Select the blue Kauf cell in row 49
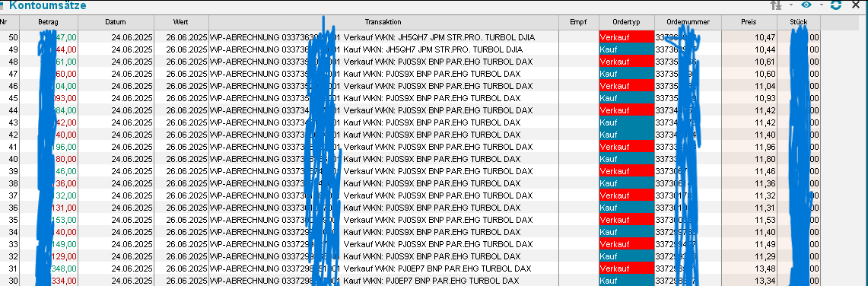 coord(627,49)
